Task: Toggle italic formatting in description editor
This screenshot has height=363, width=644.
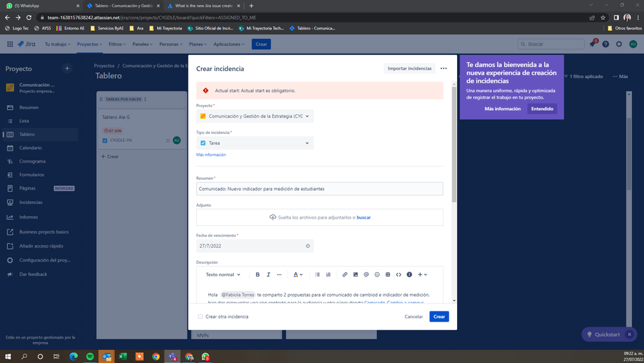Action: point(268,274)
